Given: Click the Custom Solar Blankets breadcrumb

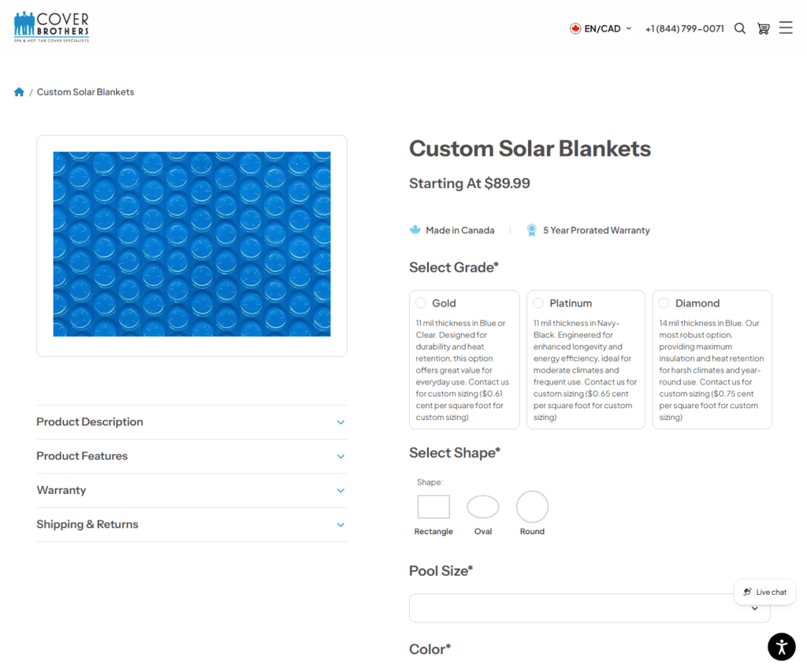Looking at the screenshot, I should point(85,92).
